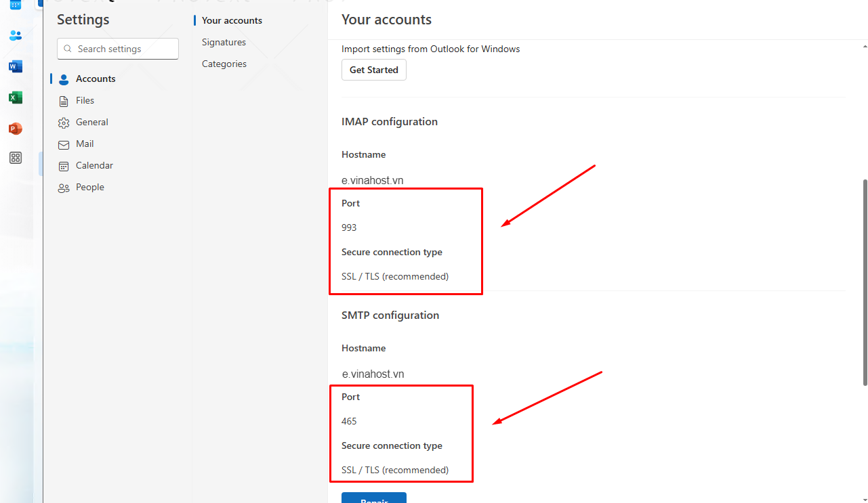The width and height of the screenshot is (868, 503).
Task: Click the scrollbar up arrow
Action: [865, 46]
